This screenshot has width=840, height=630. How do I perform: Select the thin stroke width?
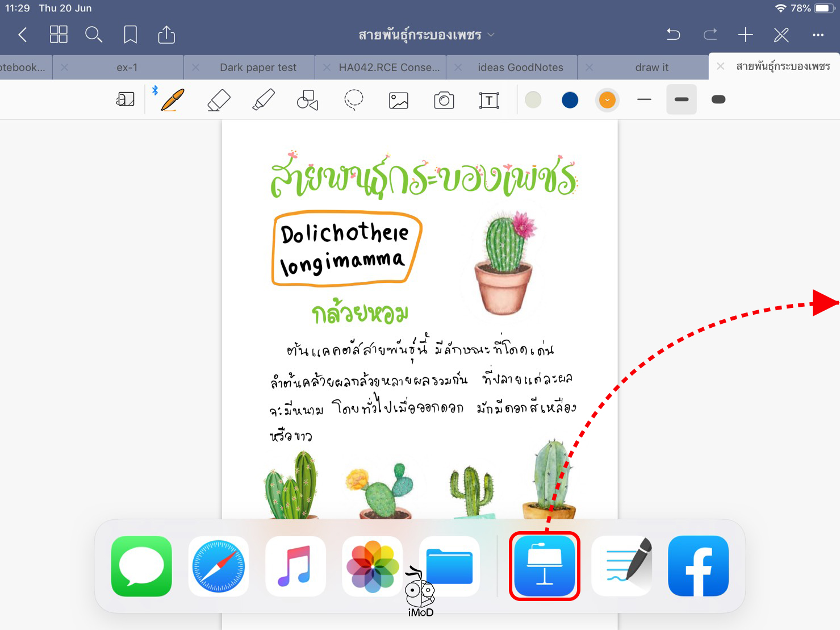pyautogui.click(x=644, y=100)
